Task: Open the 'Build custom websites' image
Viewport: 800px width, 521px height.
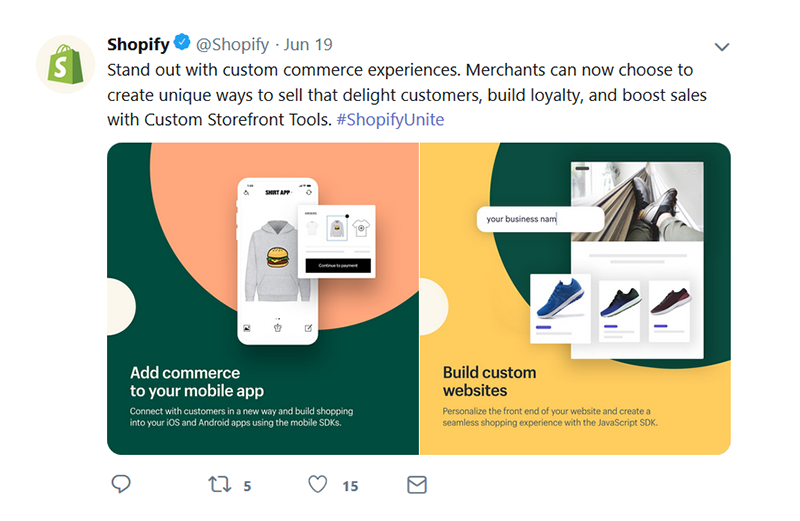Action: point(575,300)
